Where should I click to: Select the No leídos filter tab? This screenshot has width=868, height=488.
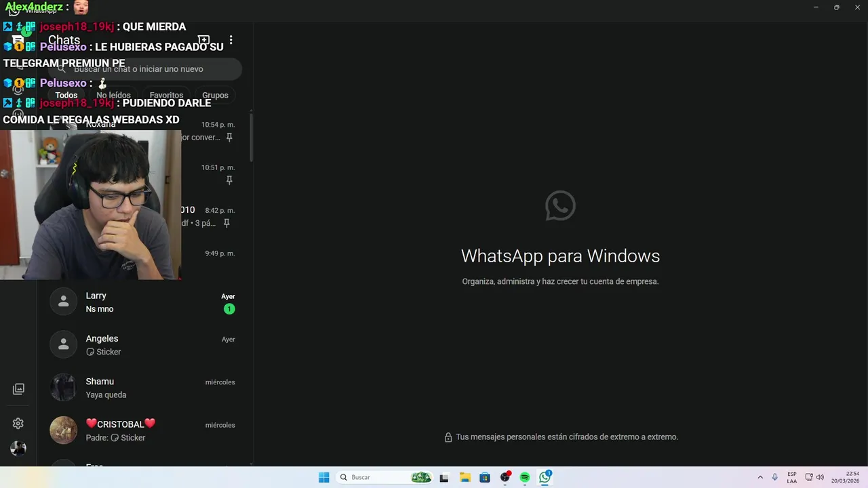113,96
